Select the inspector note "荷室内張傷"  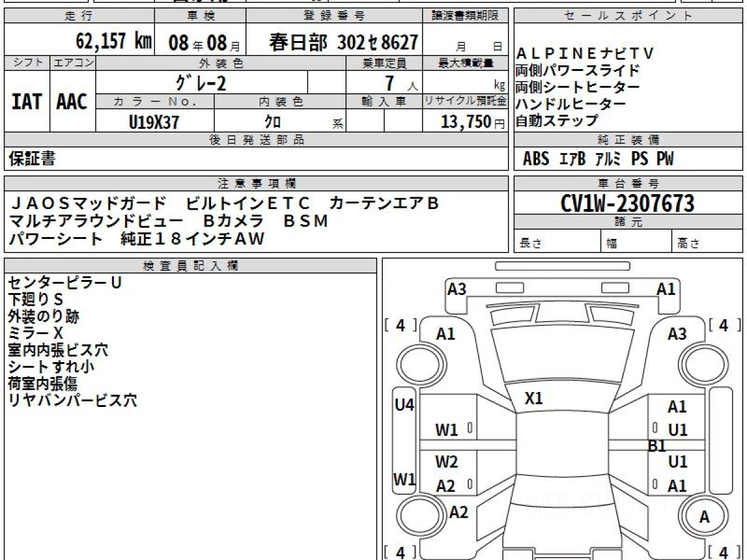click(43, 384)
